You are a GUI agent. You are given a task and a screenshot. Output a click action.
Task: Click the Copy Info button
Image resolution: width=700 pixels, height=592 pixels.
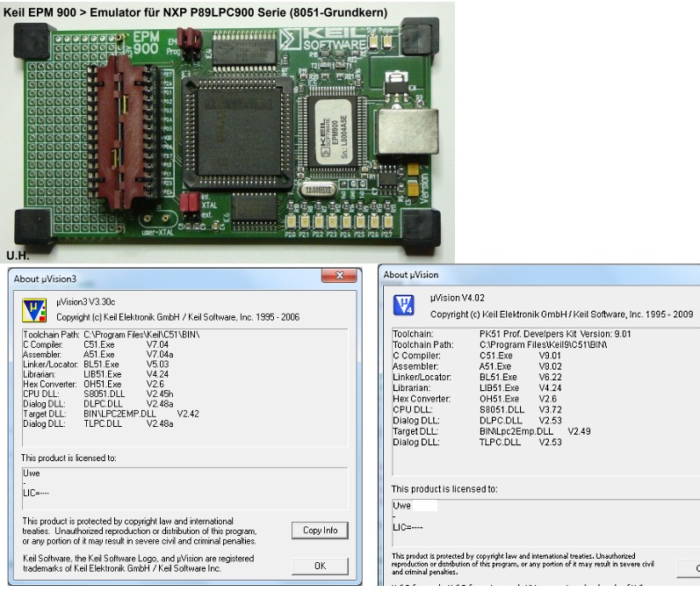click(x=320, y=530)
